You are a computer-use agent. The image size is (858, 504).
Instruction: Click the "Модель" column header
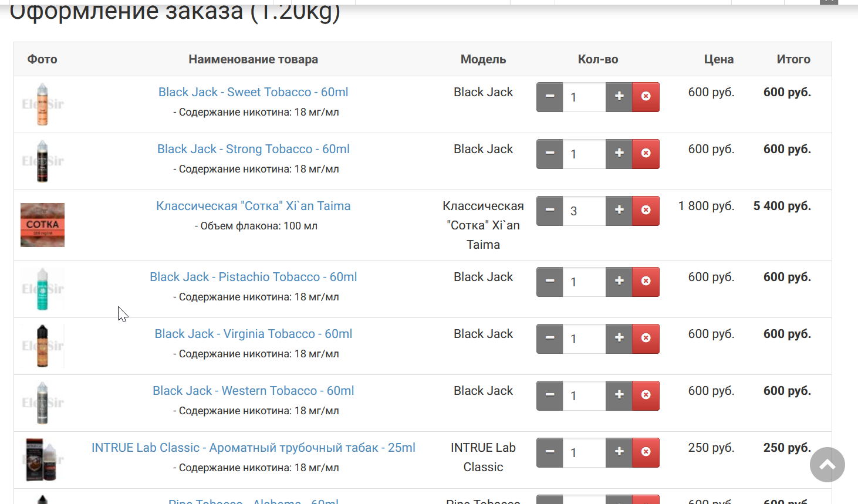point(483,59)
